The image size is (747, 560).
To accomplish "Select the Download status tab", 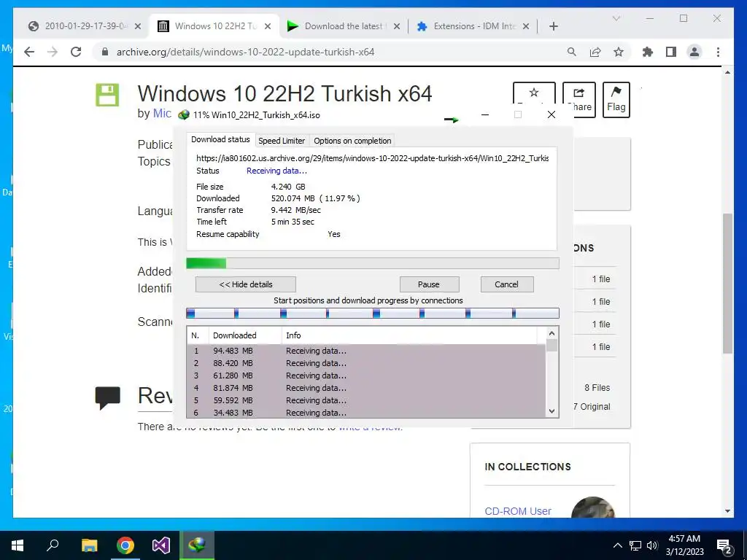I will [220, 139].
